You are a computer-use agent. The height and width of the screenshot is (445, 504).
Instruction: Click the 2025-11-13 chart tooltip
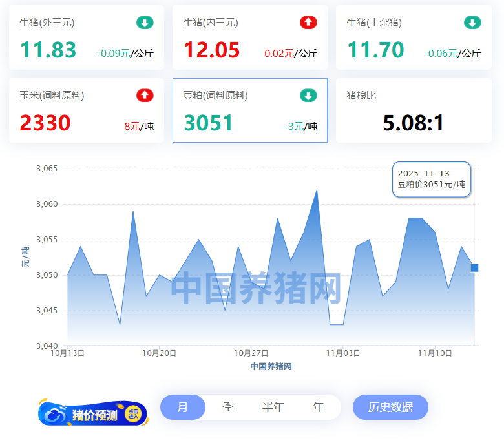click(431, 179)
